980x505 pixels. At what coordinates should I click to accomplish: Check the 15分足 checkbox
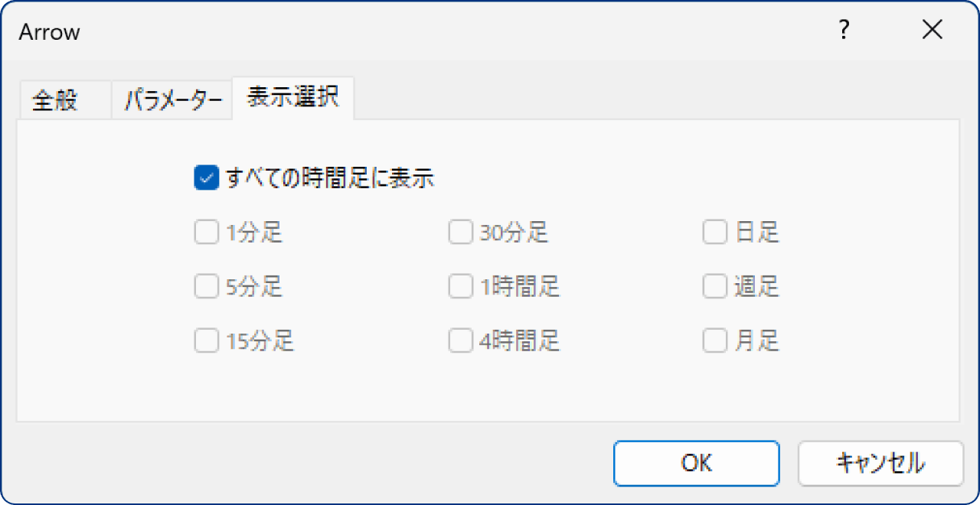point(207,340)
